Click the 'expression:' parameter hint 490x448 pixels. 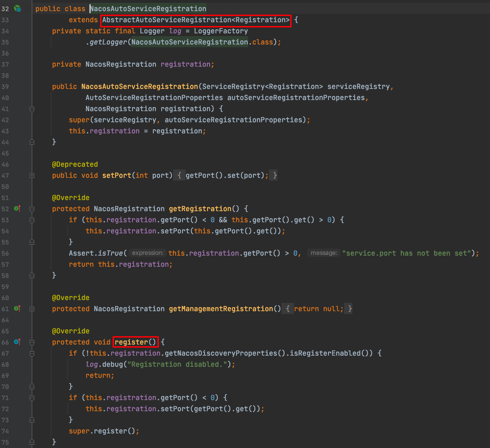(x=148, y=253)
